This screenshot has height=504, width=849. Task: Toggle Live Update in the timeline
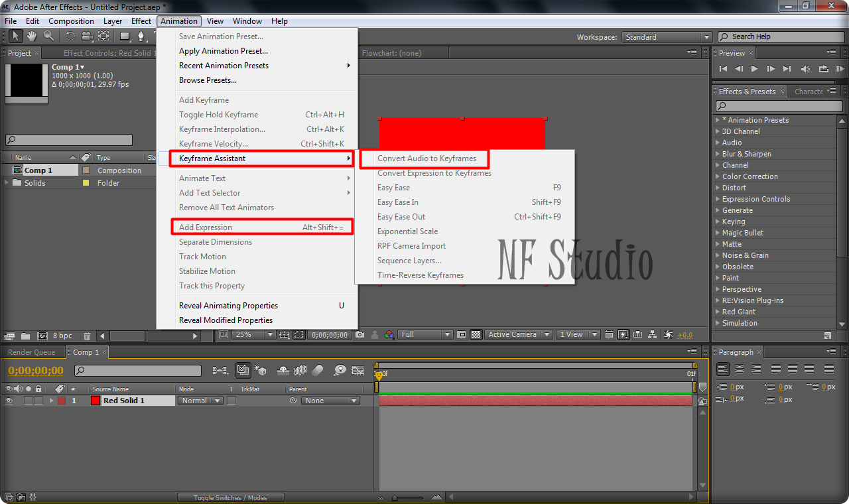coord(243,370)
